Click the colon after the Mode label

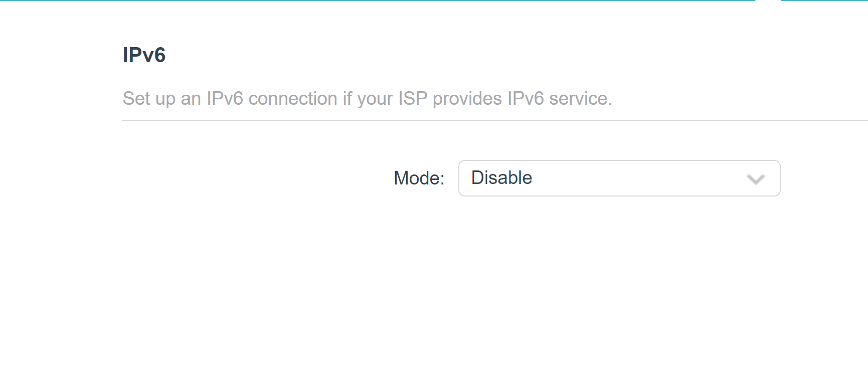click(x=441, y=179)
